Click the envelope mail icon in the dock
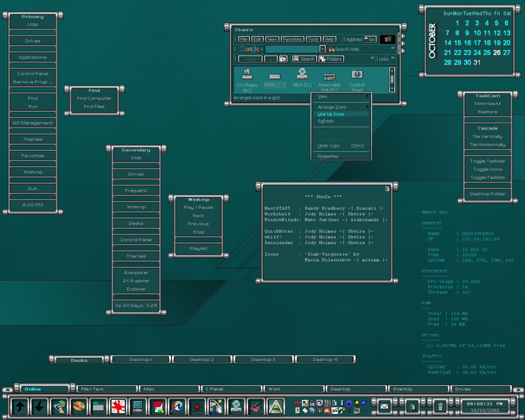The width and height of the screenshot is (525, 420). [384, 406]
